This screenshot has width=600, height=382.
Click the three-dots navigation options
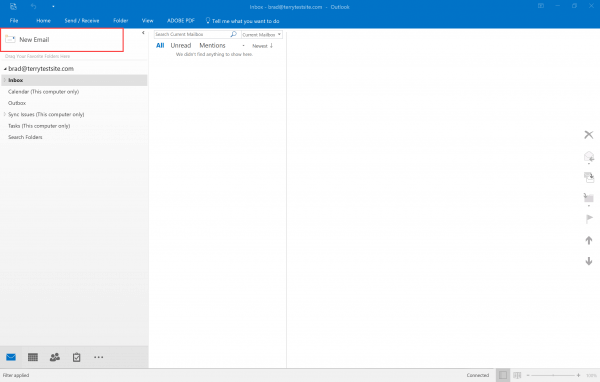tap(98, 357)
